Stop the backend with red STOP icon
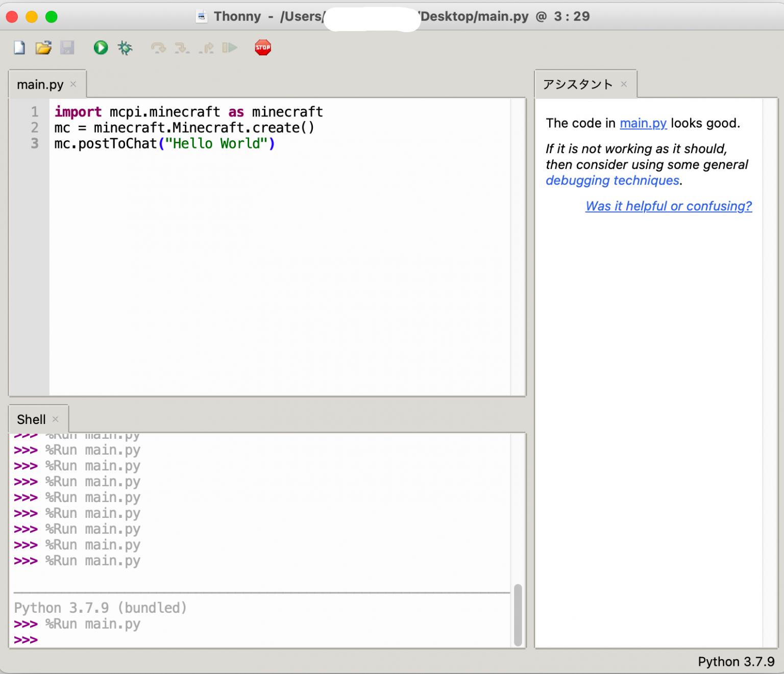 point(263,48)
